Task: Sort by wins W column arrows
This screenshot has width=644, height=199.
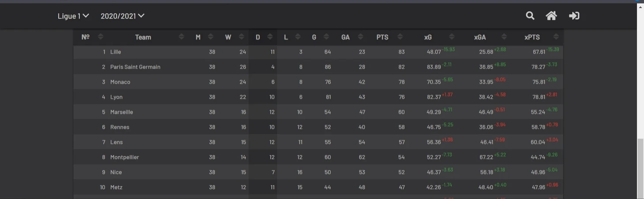Action: click(241, 37)
